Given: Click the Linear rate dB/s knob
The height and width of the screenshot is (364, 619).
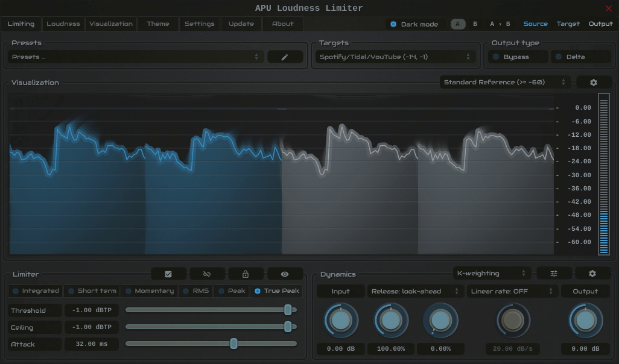Looking at the screenshot, I should tap(513, 321).
